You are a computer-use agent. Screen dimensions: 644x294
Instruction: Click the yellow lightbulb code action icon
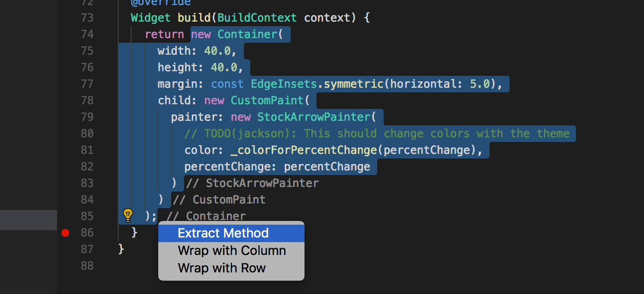(127, 215)
